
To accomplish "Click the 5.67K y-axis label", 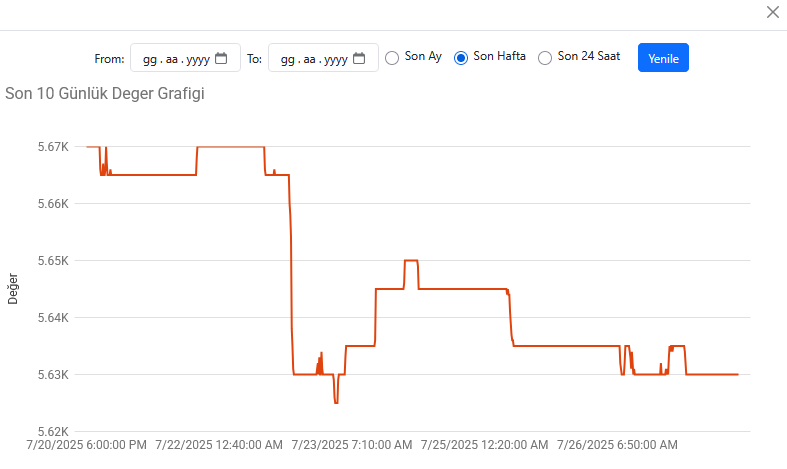I will 53,147.
